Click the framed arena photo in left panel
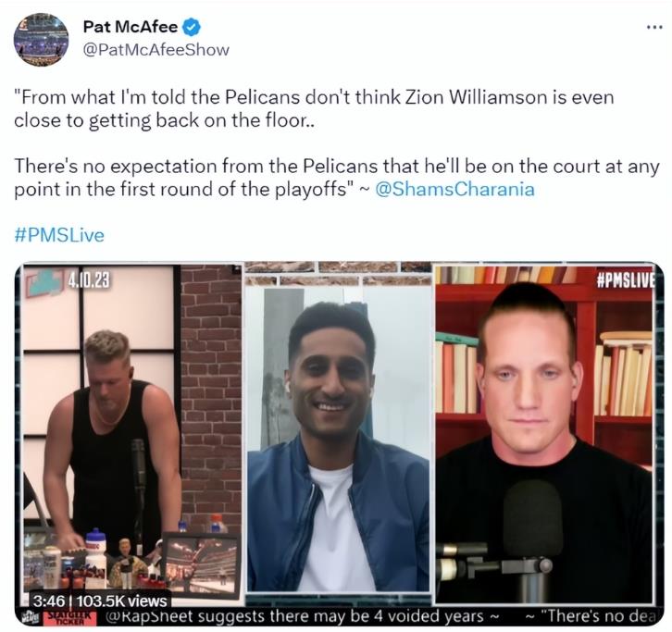 pos(201,564)
